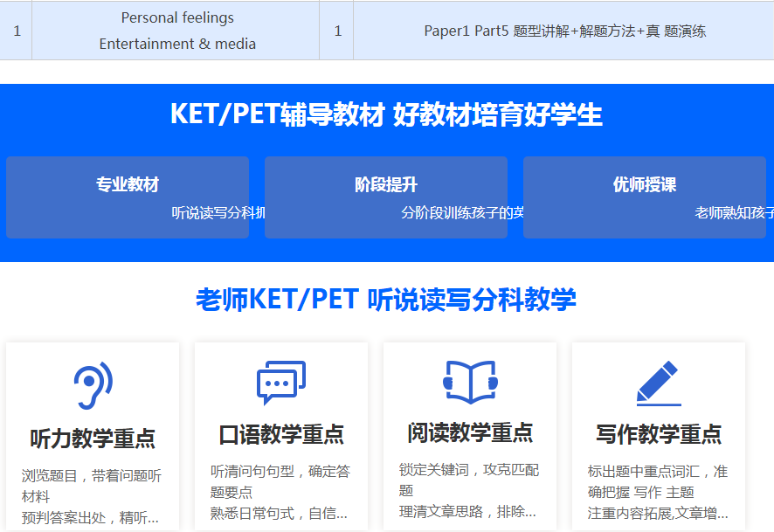Click the 老师KET/PET 听说读写分科教学 heading
Screen dimensions: 774x532
point(386,300)
